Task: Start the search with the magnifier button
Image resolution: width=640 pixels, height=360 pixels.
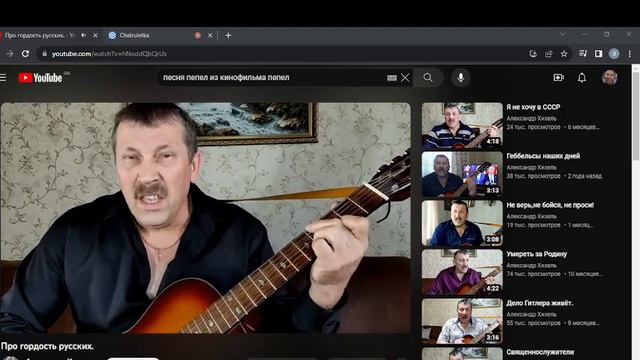Action: point(428,78)
